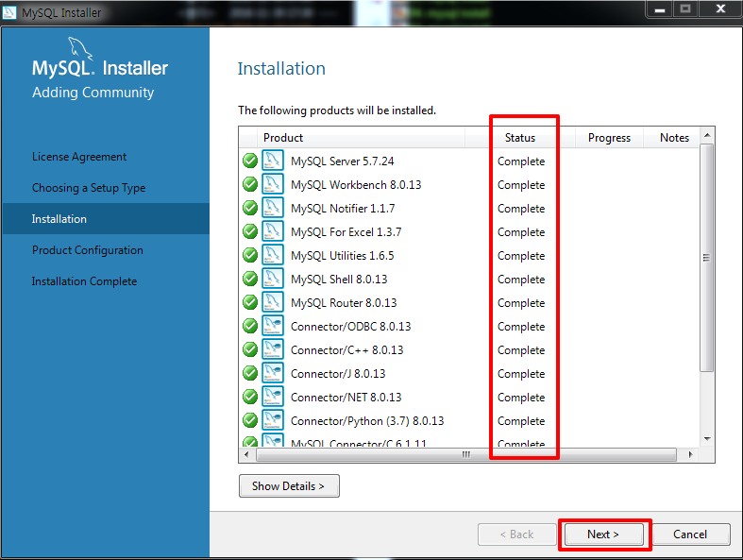Select the MySQL Server 5.7.24 row text
The width and height of the screenshot is (743, 560).
pos(342,161)
